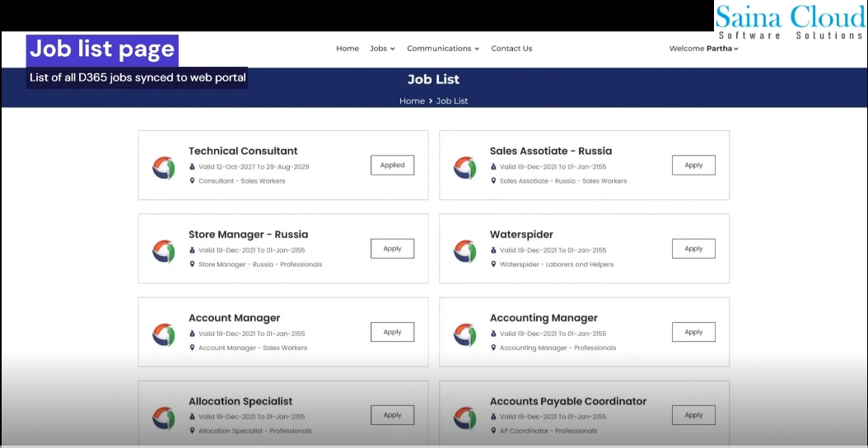Click the Accounts Payable Coordinator company logo
Image resolution: width=868 pixels, height=448 pixels.
tap(464, 418)
